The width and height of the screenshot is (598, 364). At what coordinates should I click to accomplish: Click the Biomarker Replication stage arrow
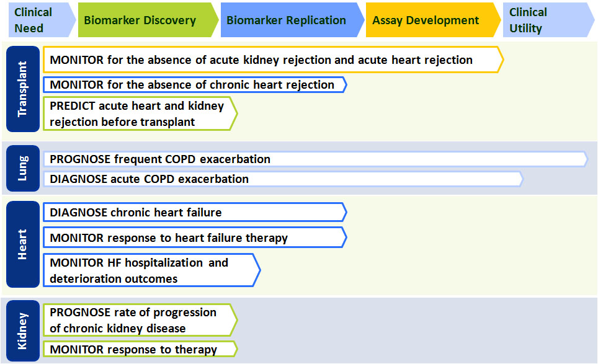click(x=292, y=20)
